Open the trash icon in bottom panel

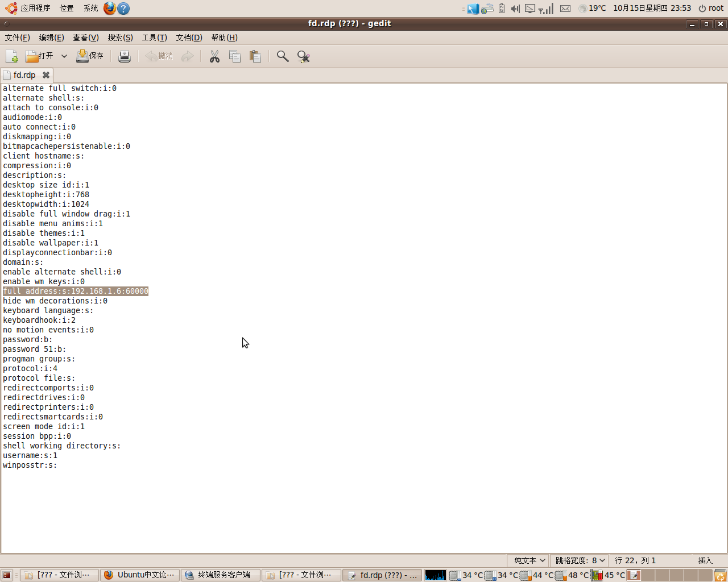point(721,575)
